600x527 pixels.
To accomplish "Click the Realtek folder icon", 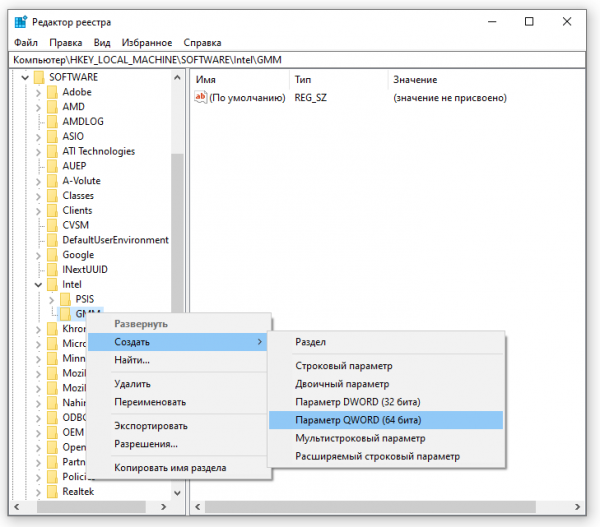I will click(x=52, y=492).
